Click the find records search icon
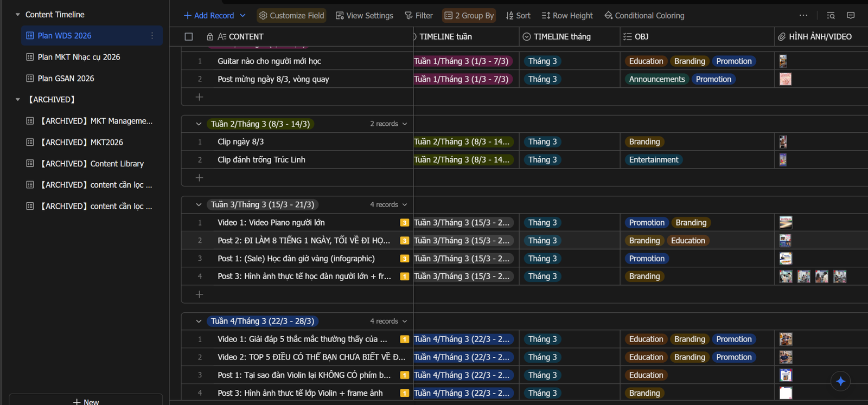868x405 pixels. (831, 16)
